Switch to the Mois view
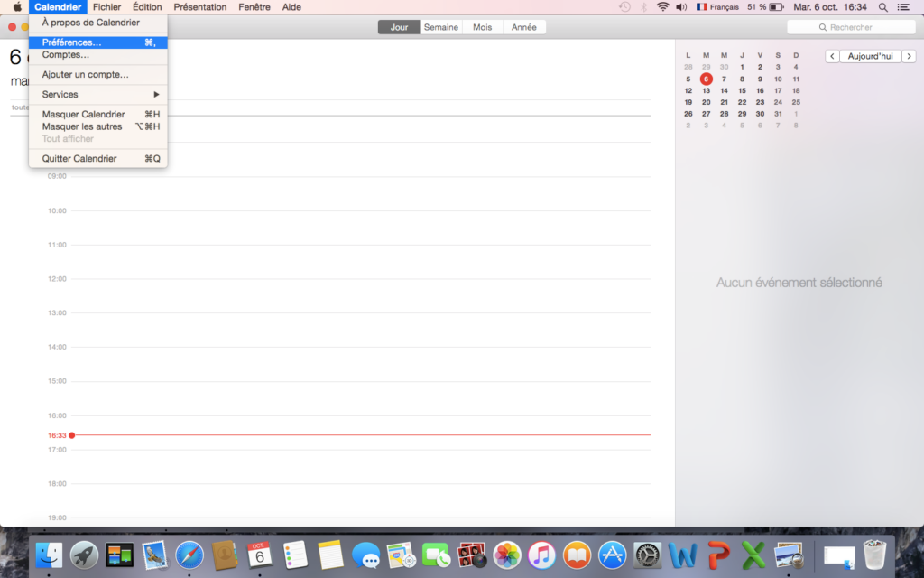The width and height of the screenshot is (924, 578). 483,27
